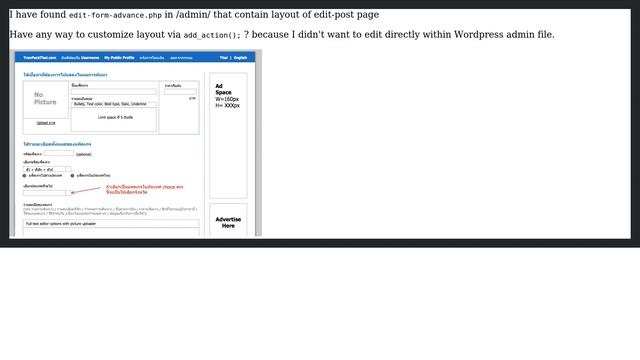Click the Limit space text area

114,120
